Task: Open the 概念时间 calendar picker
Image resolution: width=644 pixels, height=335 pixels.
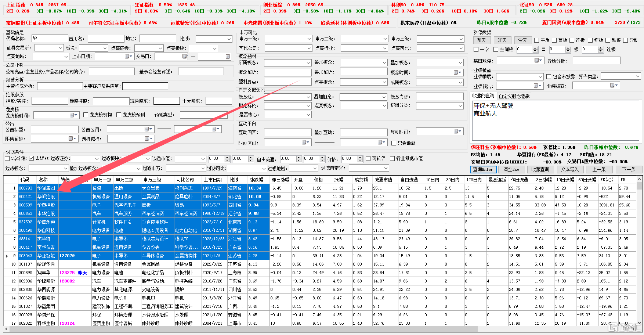Action: (457, 72)
